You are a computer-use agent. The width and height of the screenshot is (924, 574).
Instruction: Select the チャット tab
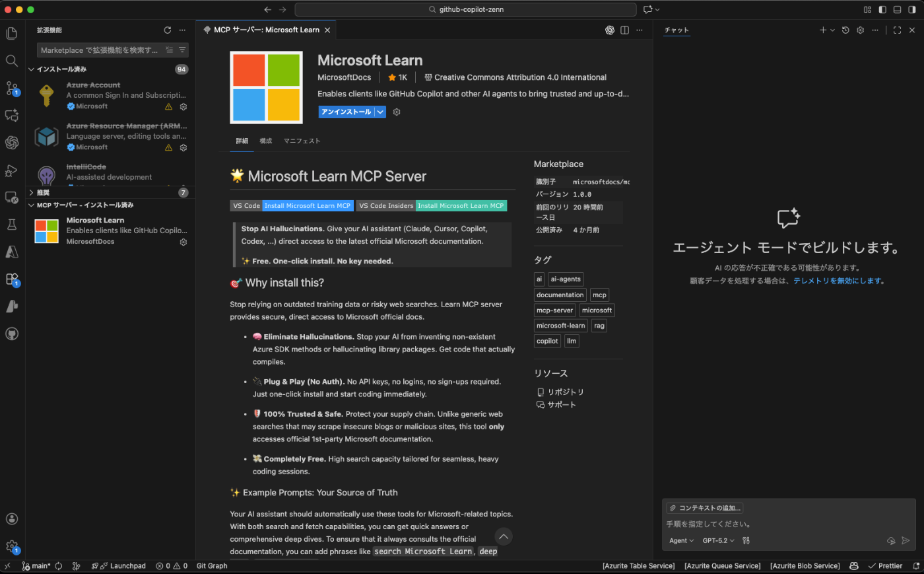click(676, 30)
